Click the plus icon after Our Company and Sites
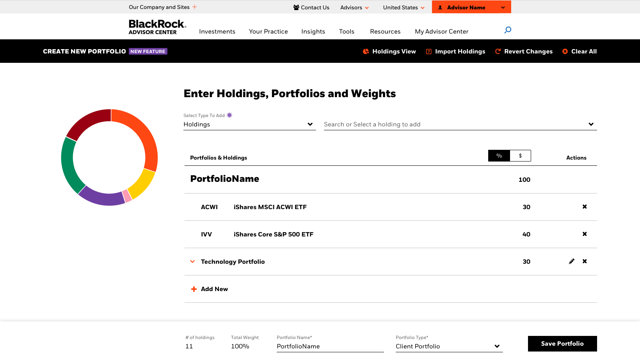 (194, 7)
